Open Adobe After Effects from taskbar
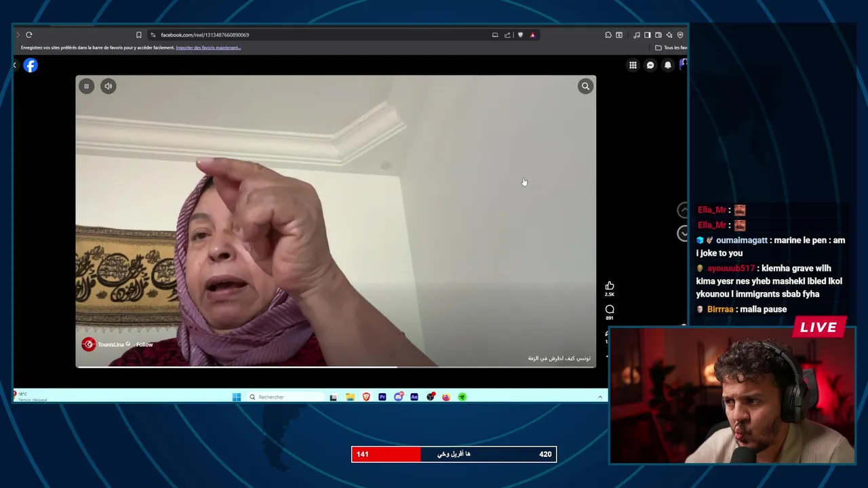 [x=414, y=397]
